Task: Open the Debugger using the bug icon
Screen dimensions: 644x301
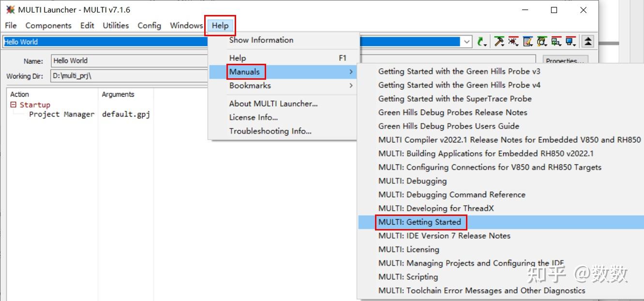Action: (513, 42)
